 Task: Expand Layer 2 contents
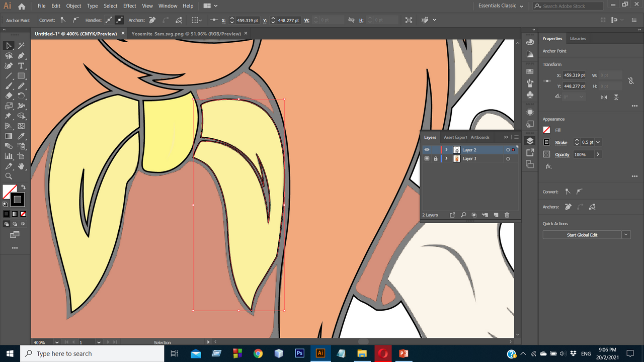(x=446, y=150)
